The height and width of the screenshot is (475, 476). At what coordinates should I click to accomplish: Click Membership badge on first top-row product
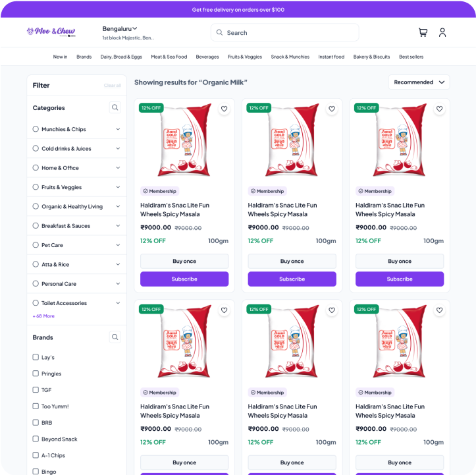(160, 191)
